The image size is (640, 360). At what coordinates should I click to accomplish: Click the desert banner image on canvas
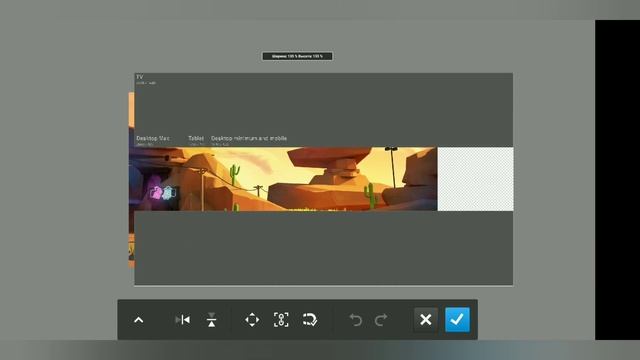coord(283,179)
